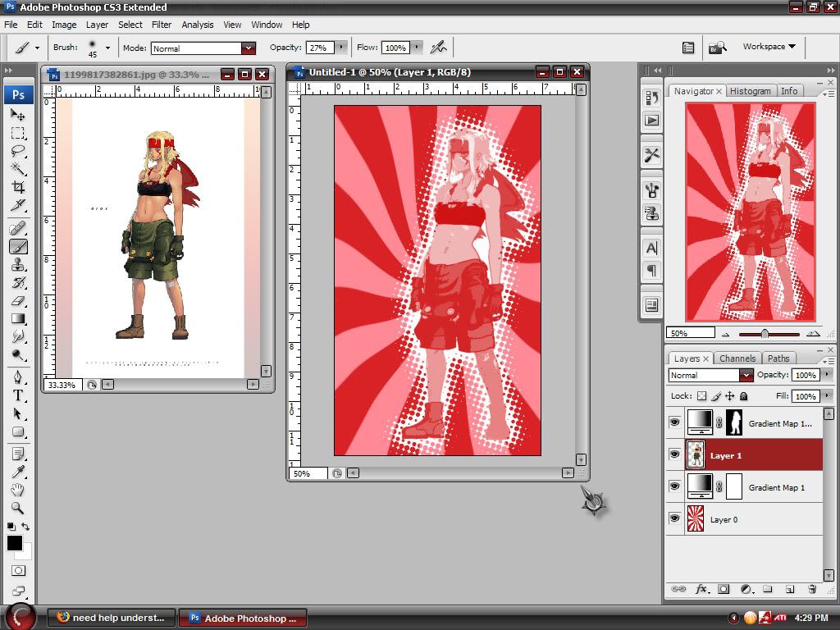
Task: Click the Gradient Map 1 copy mask thumbnail
Action: click(734, 422)
